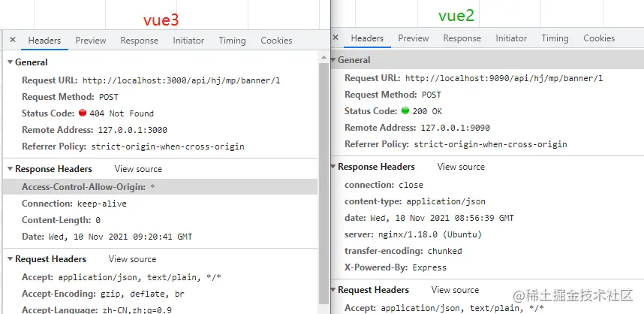The image size is (644, 314).
Task: Collapse Request Headers section in vue3 panel
Action: [x=11, y=259]
